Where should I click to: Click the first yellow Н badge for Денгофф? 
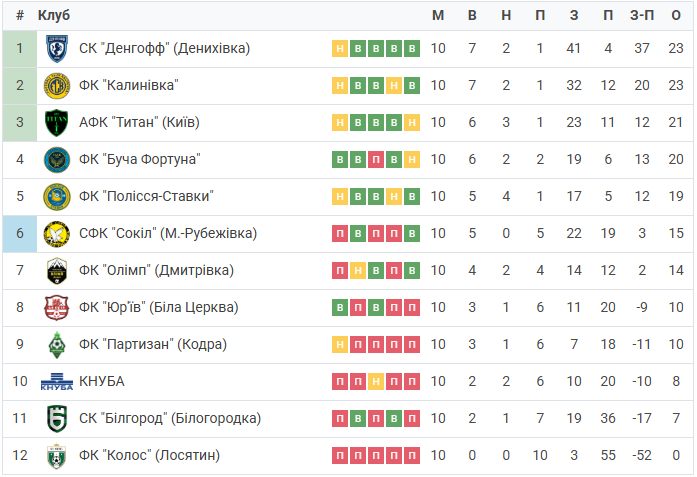click(x=340, y=48)
